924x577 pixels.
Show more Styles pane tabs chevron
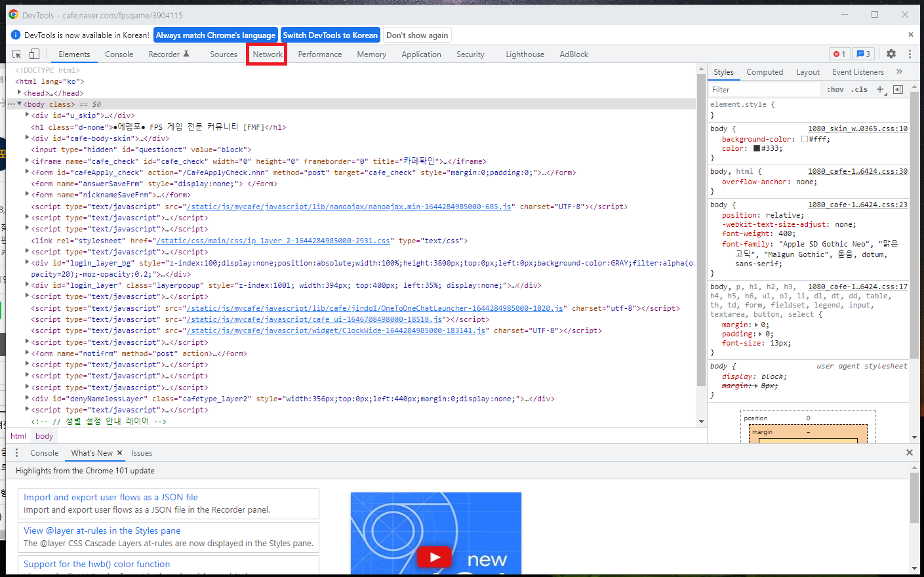[899, 72]
